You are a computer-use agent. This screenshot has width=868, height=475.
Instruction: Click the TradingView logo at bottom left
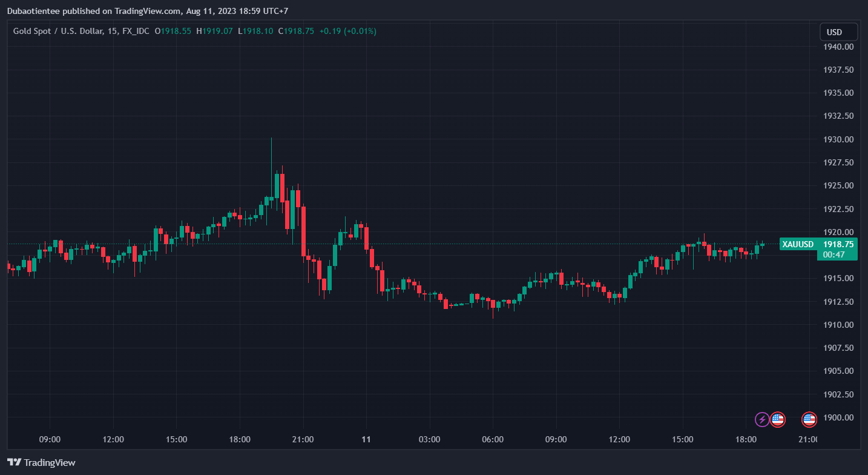point(42,462)
